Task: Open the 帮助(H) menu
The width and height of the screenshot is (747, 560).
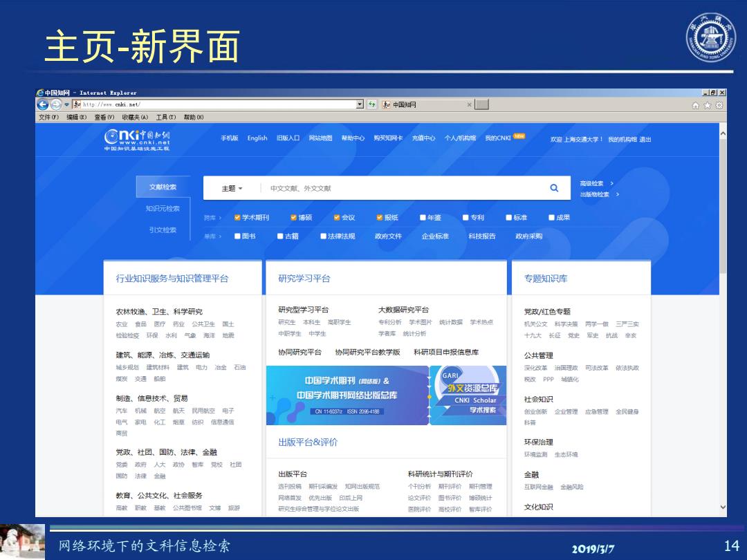Action: tap(194, 117)
